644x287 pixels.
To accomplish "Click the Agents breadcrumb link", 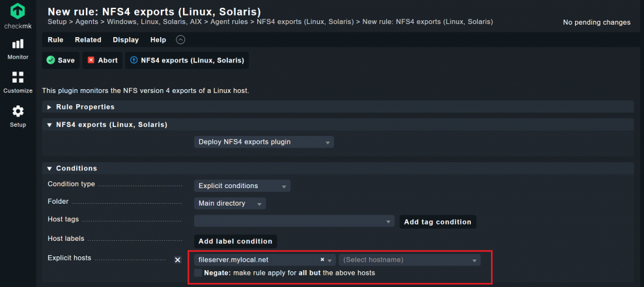I will click(86, 21).
